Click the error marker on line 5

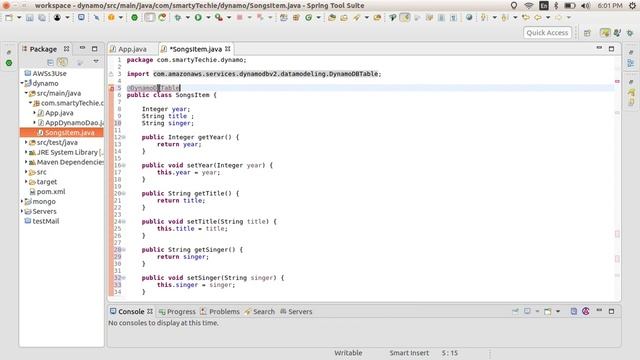(x=111, y=88)
